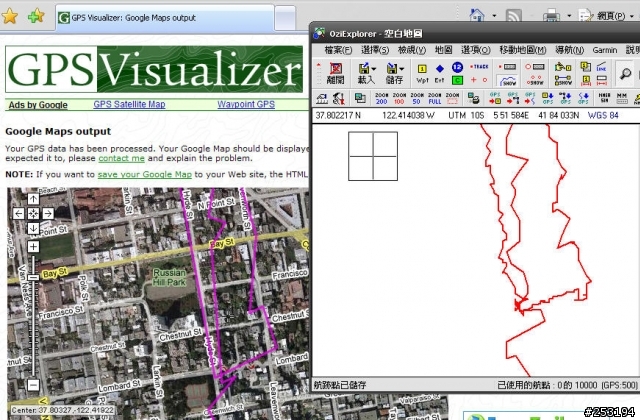640x420 pixels.
Task: Select the TRACK drawing tool
Action: (479, 67)
